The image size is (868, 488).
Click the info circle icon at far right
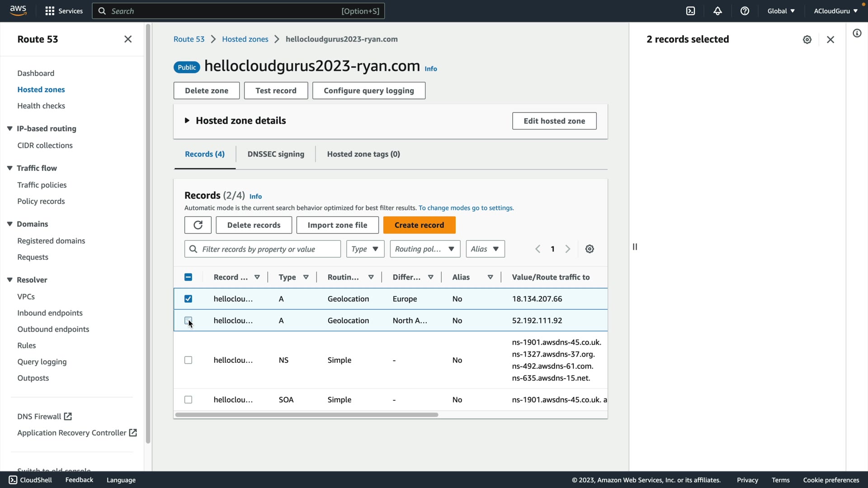click(x=857, y=33)
